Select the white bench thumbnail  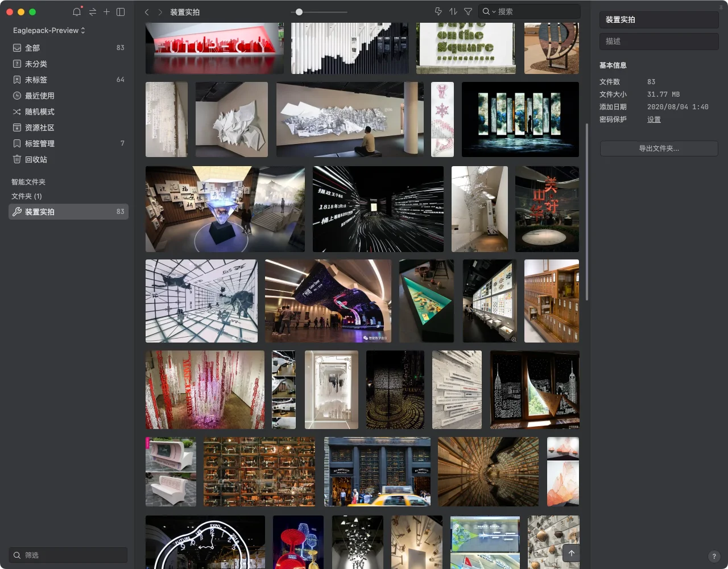[171, 472]
